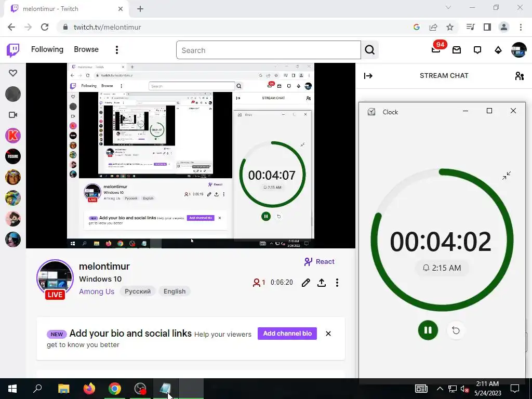Click the twitch.tv/melontimur address bar
The height and width of the screenshot is (399, 532).
(107, 27)
